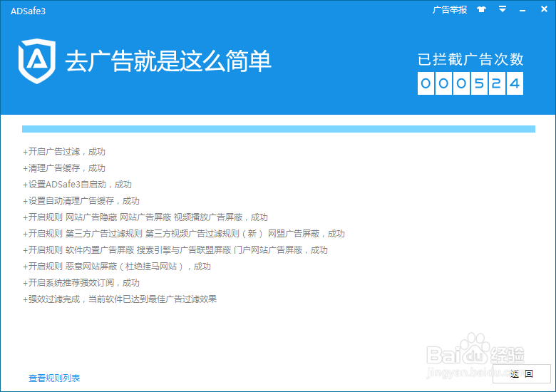
Task: Click the 去广告就是这么简单 slogan
Action: tap(168, 61)
